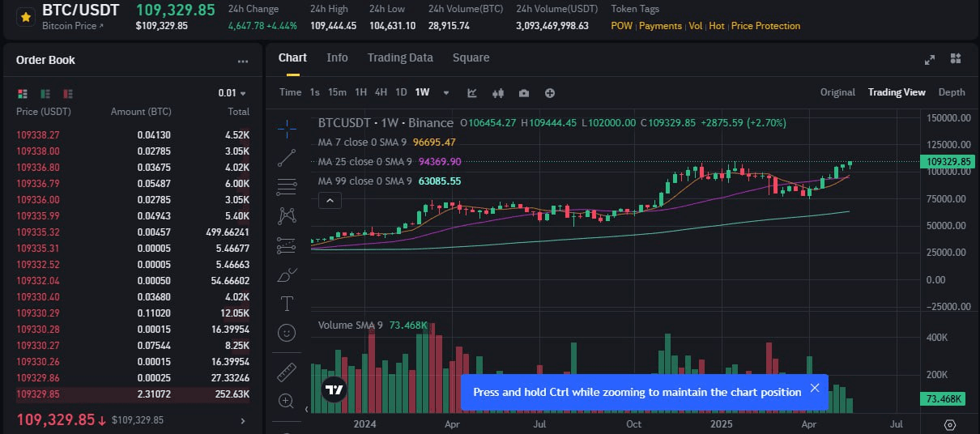
Task: Open the candlestick chart style icon
Action: (x=498, y=92)
